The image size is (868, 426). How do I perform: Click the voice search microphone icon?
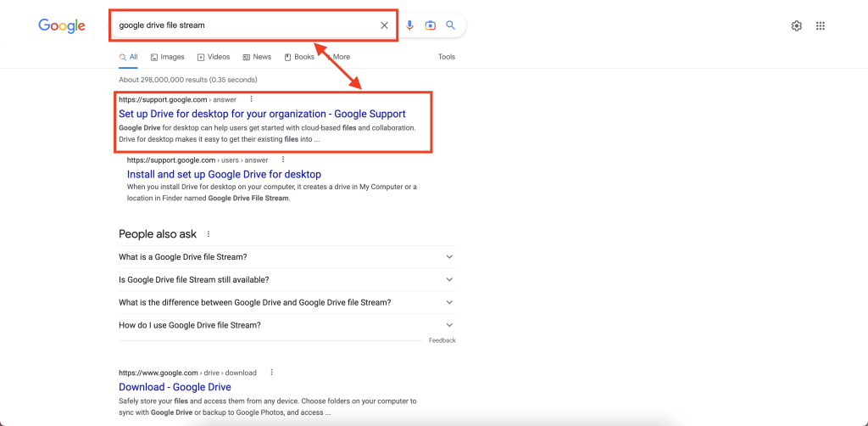[x=409, y=25]
